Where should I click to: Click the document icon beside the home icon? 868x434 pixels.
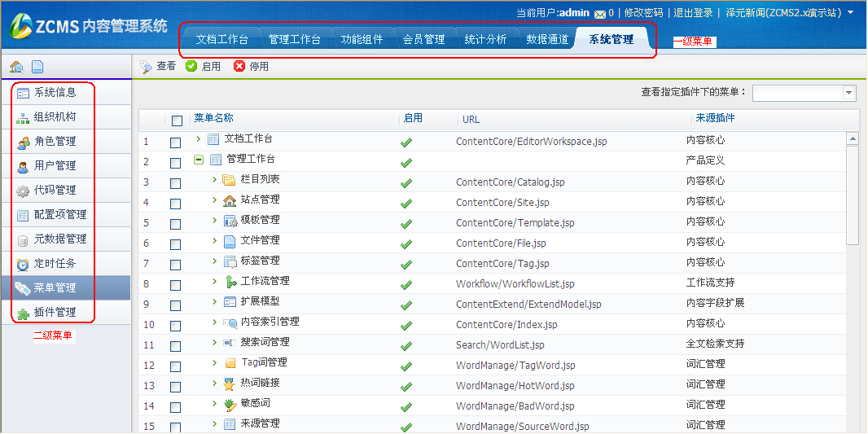coord(37,67)
